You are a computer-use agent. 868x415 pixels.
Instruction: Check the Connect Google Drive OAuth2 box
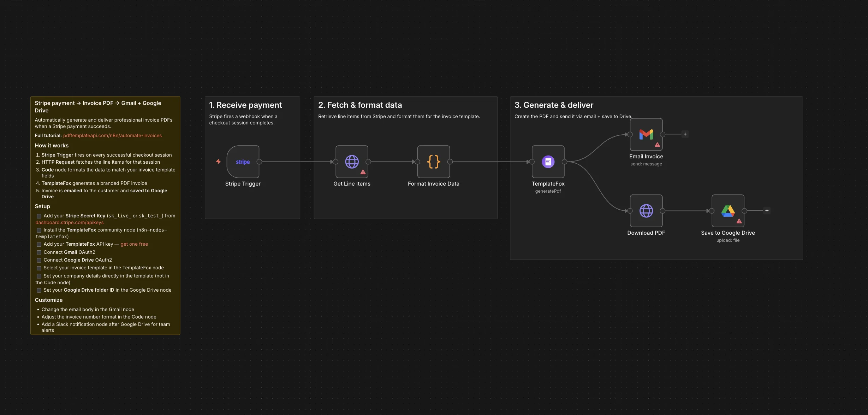(39, 260)
